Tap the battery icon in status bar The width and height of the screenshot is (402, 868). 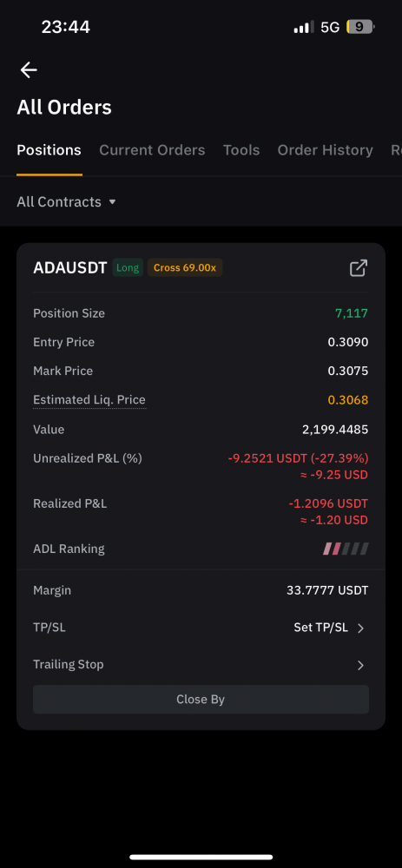click(x=360, y=27)
